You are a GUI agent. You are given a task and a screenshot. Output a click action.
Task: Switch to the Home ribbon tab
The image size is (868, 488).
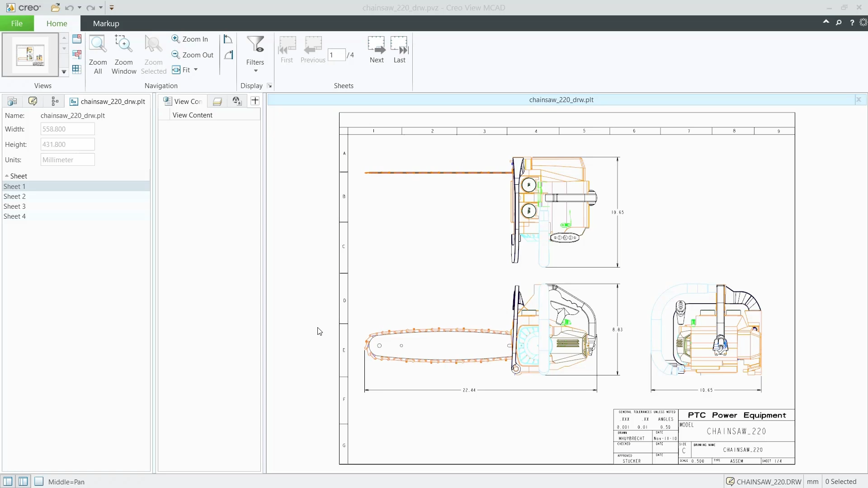tap(57, 23)
